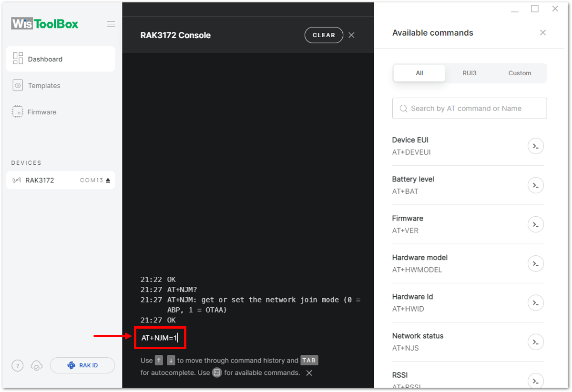This screenshot has width=572, height=392.
Task: Click the search magnifier icon
Action: click(403, 109)
